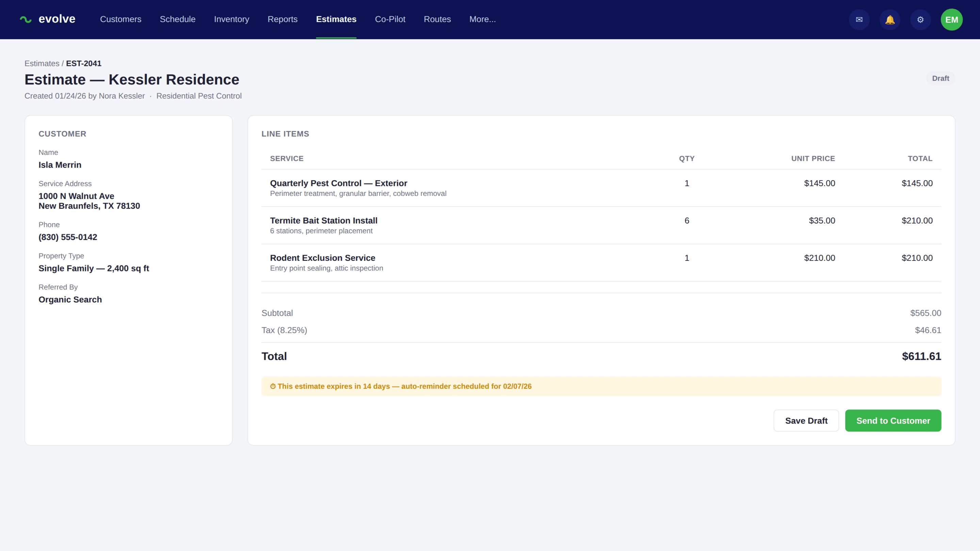This screenshot has width=980, height=551.
Task: Click the tax amount $46.61
Action: click(x=928, y=330)
